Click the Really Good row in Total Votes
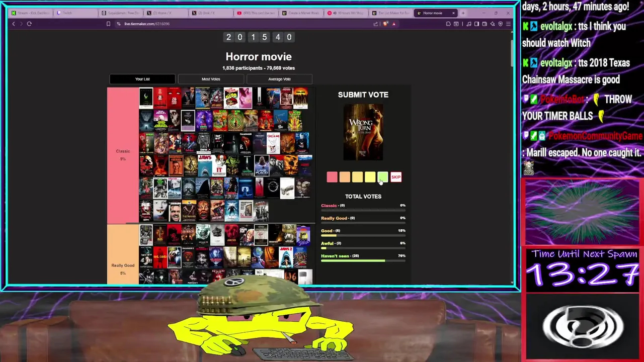The height and width of the screenshot is (362, 644). pos(363,219)
